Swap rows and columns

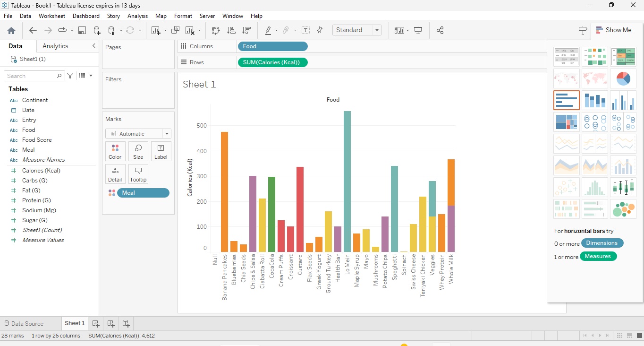(x=216, y=30)
